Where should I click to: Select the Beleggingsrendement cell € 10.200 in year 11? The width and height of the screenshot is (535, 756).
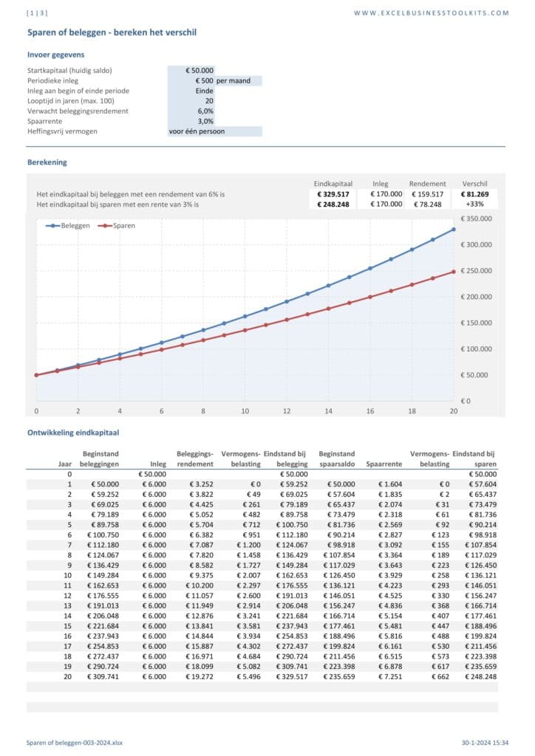click(x=200, y=585)
